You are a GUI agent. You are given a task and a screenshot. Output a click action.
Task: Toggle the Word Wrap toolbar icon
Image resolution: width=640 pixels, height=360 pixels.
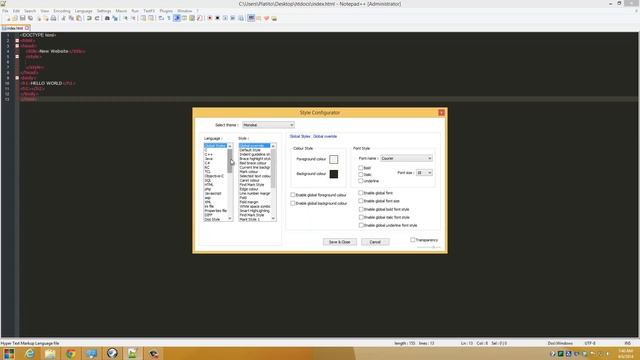(x=161, y=18)
